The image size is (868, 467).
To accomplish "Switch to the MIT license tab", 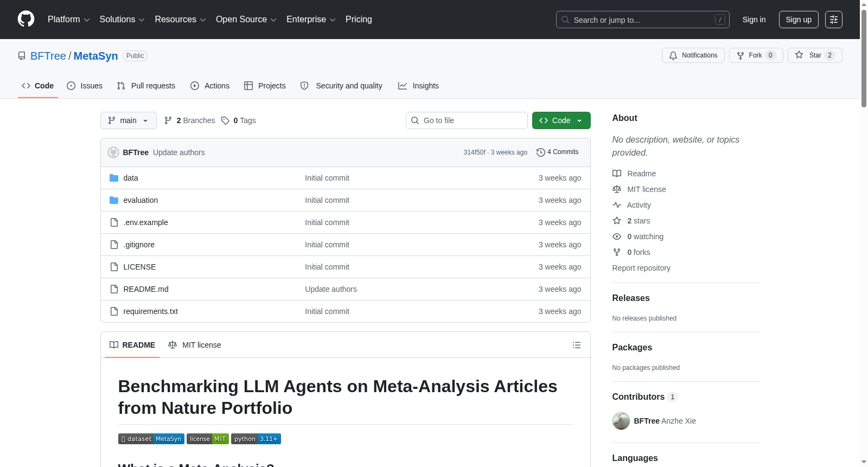I will click(195, 345).
